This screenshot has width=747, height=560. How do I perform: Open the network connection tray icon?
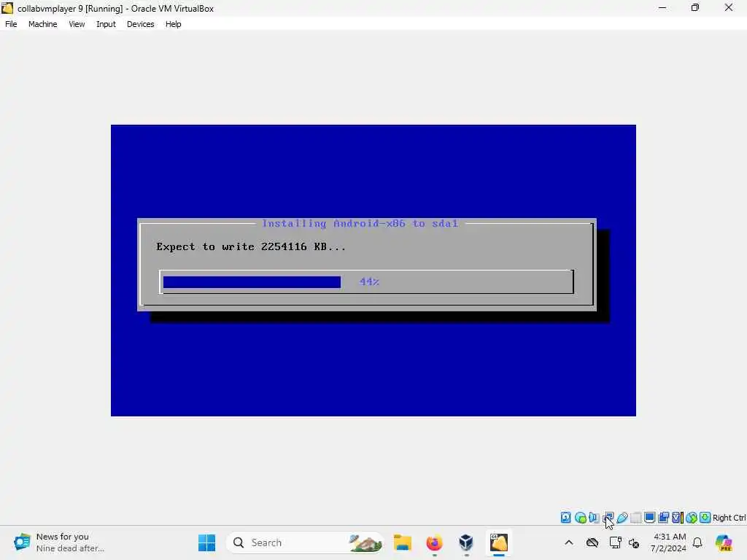click(615, 542)
